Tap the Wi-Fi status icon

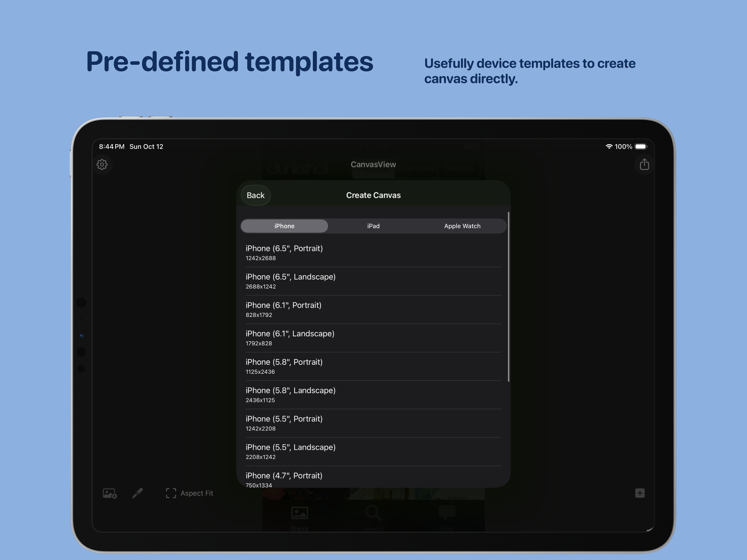coord(609,147)
